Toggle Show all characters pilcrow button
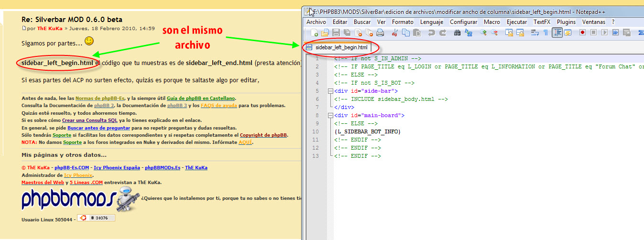The width and height of the screenshot is (644, 240). [x=546, y=33]
